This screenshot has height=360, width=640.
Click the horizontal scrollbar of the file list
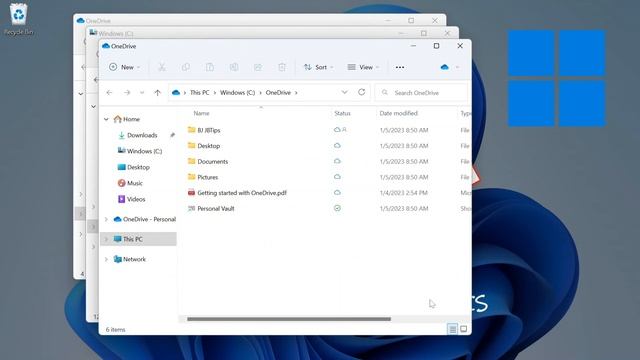[289, 319]
